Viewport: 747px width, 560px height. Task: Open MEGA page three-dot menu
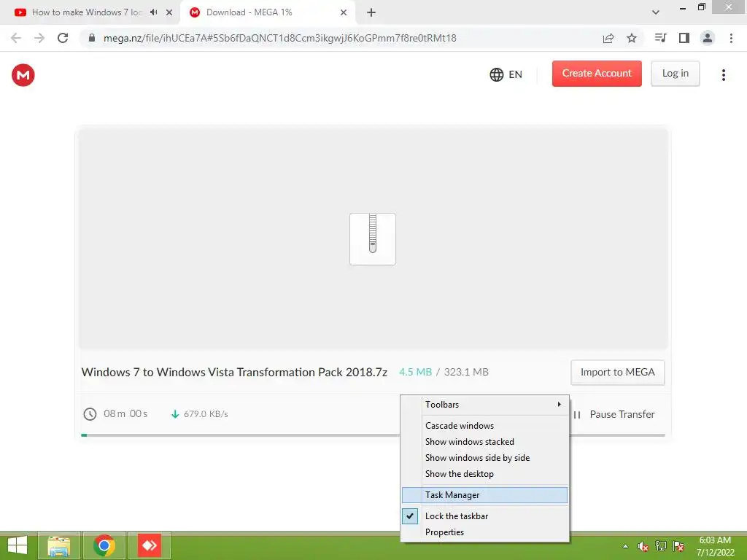[x=723, y=75]
